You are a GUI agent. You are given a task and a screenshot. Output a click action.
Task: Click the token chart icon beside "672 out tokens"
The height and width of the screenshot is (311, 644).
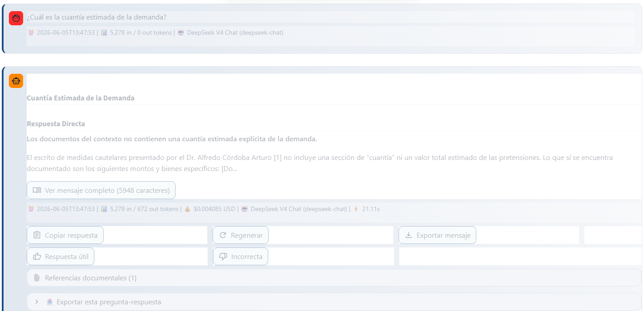104,209
